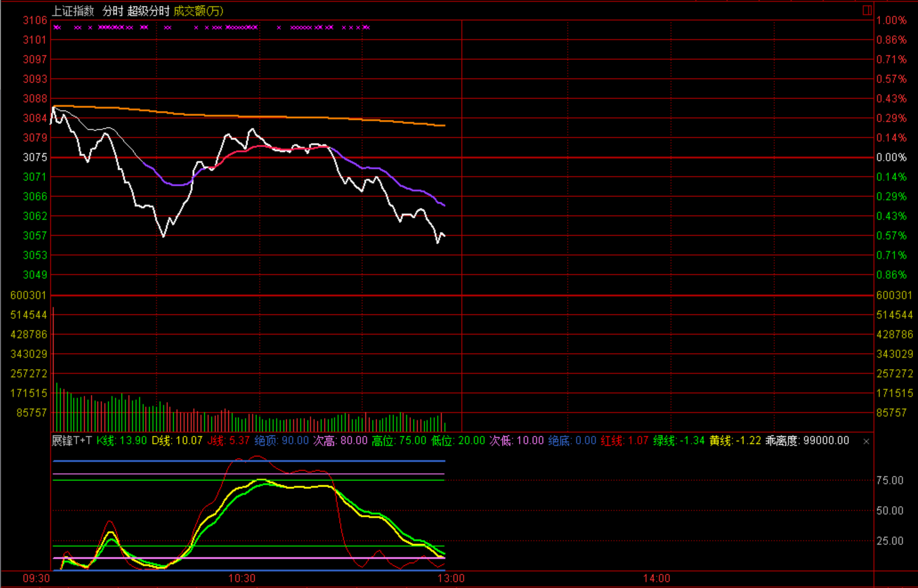
Task: Click the 低位: 20.00 value
Action: tap(458, 440)
